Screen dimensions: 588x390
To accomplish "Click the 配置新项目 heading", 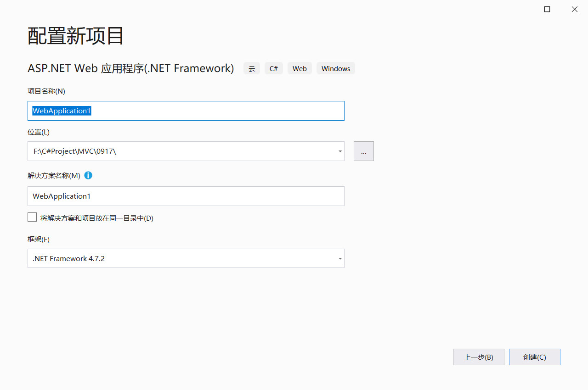I will tap(76, 36).
